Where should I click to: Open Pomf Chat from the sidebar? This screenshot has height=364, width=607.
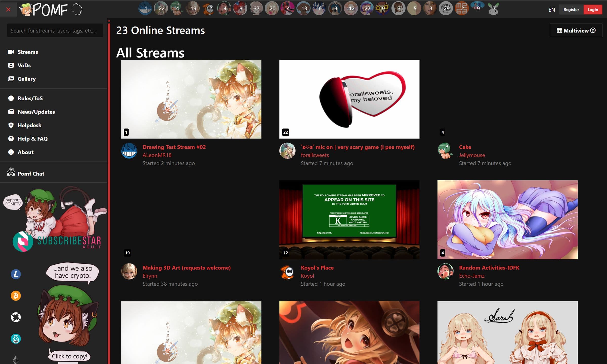[31, 174]
